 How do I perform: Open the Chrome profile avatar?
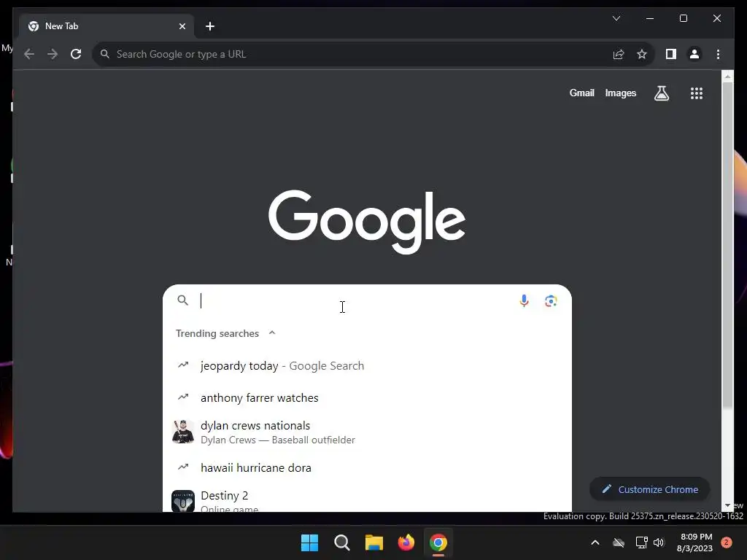point(694,54)
